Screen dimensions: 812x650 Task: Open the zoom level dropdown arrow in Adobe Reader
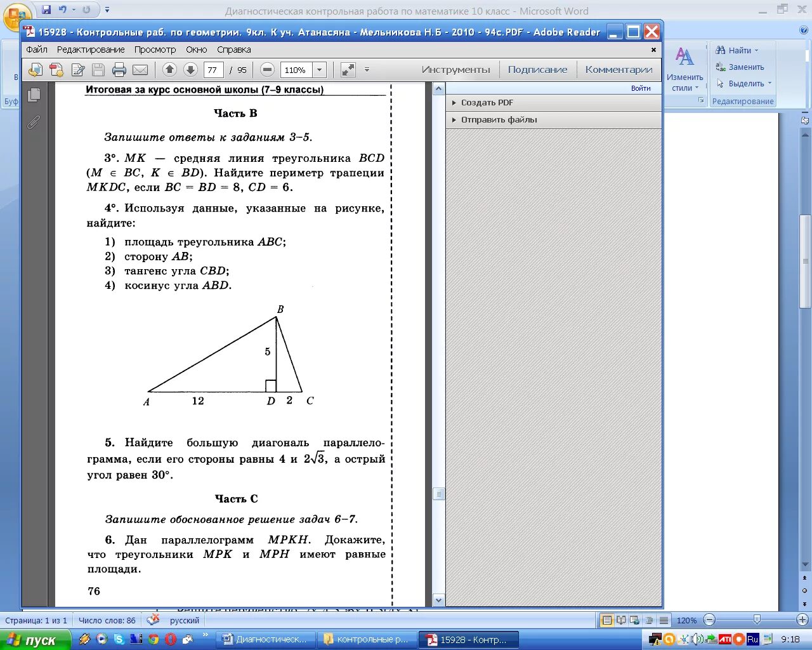point(319,70)
